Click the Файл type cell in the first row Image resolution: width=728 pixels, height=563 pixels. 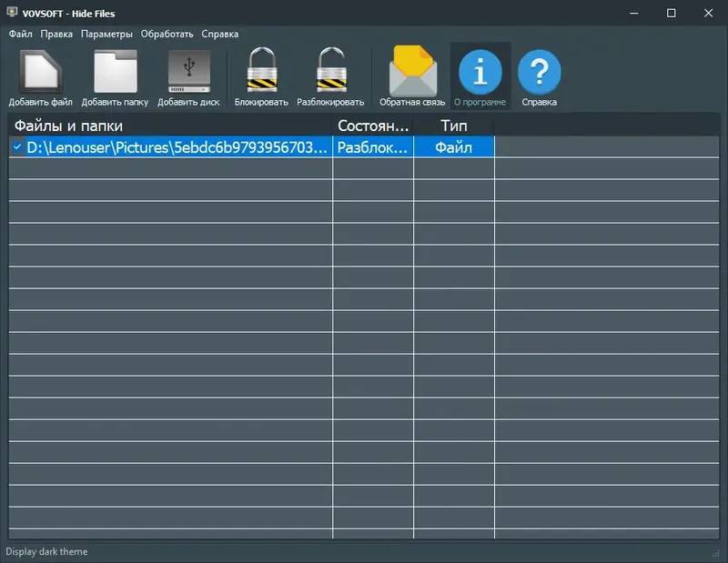pos(453,147)
